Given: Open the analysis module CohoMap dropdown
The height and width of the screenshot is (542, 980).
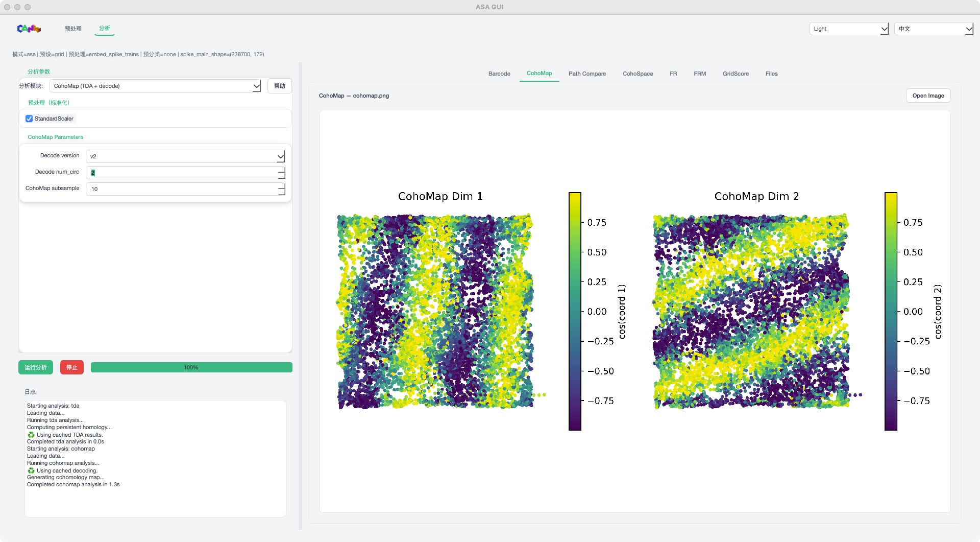Looking at the screenshot, I should click(155, 86).
